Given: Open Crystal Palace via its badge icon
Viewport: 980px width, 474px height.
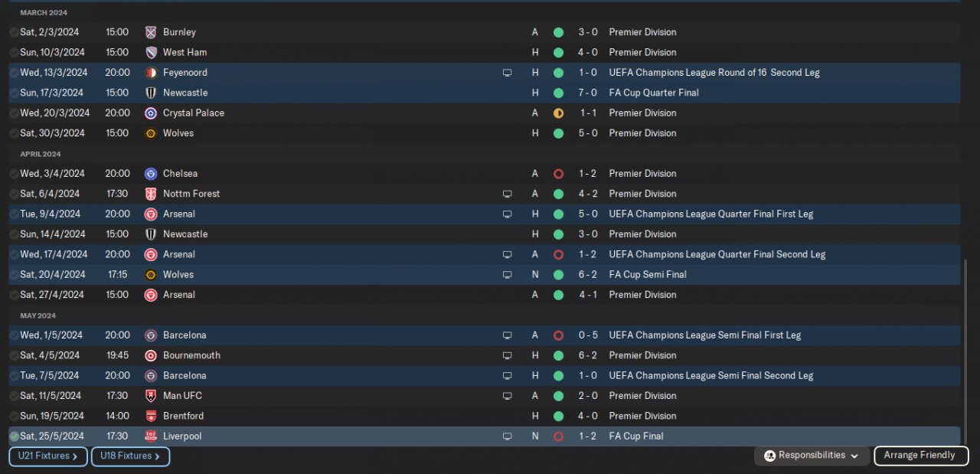Looking at the screenshot, I should pyautogui.click(x=151, y=113).
